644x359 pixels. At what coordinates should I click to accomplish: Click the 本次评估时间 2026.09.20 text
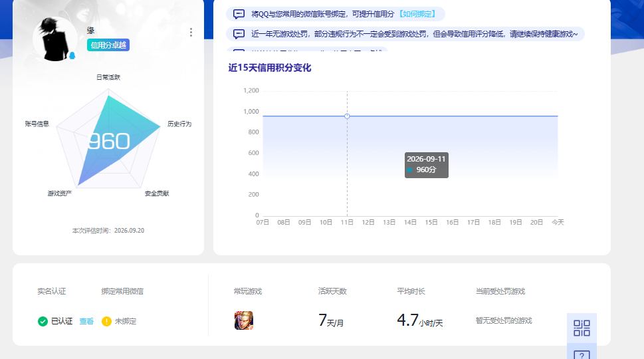click(x=108, y=231)
